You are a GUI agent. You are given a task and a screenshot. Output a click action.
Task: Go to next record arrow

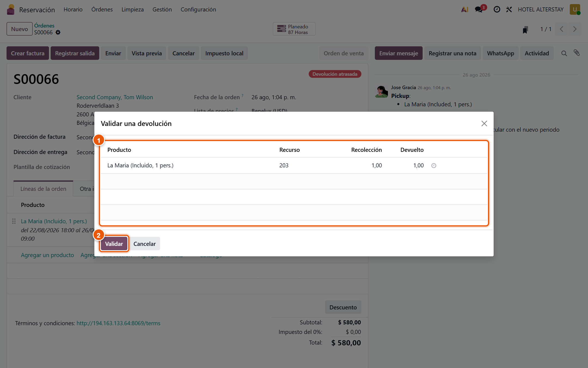point(575,29)
